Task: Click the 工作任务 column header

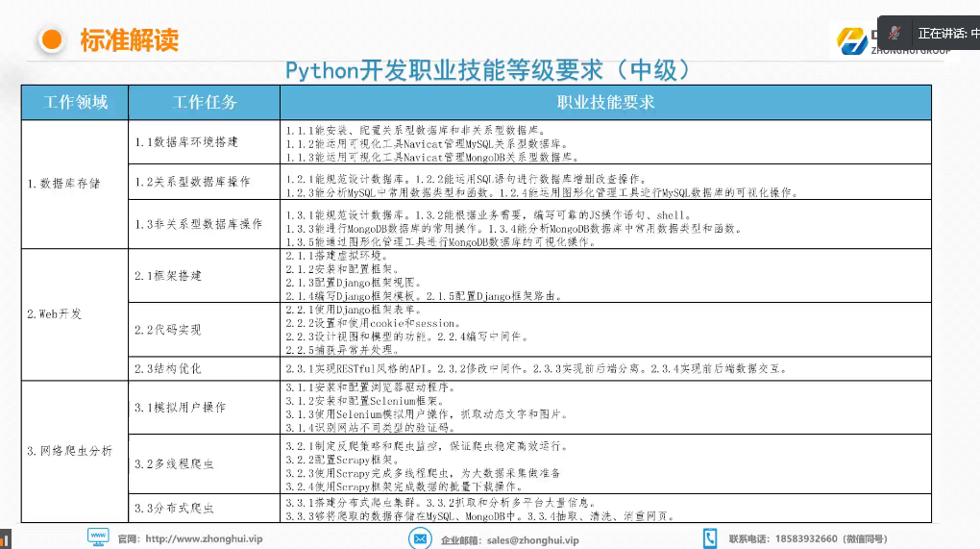Action: pos(204,102)
